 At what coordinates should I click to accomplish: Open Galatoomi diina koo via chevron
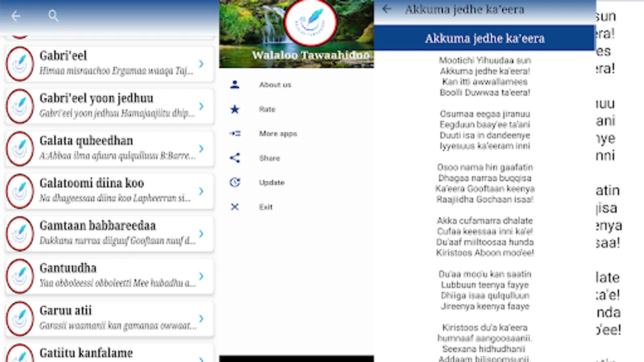point(201,191)
